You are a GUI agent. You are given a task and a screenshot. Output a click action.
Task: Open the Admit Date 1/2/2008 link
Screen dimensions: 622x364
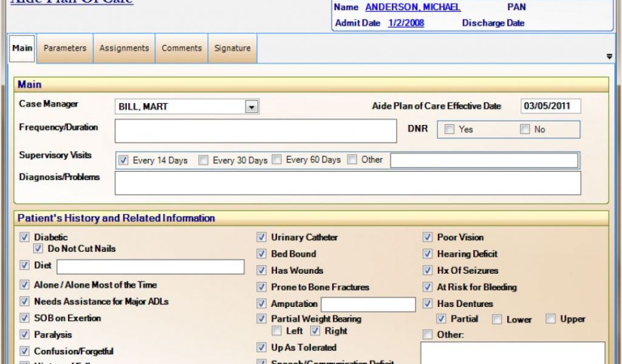[x=406, y=24]
